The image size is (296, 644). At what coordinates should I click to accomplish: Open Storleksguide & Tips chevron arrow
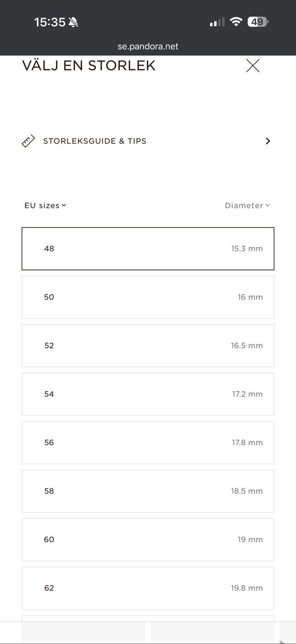click(x=268, y=141)
